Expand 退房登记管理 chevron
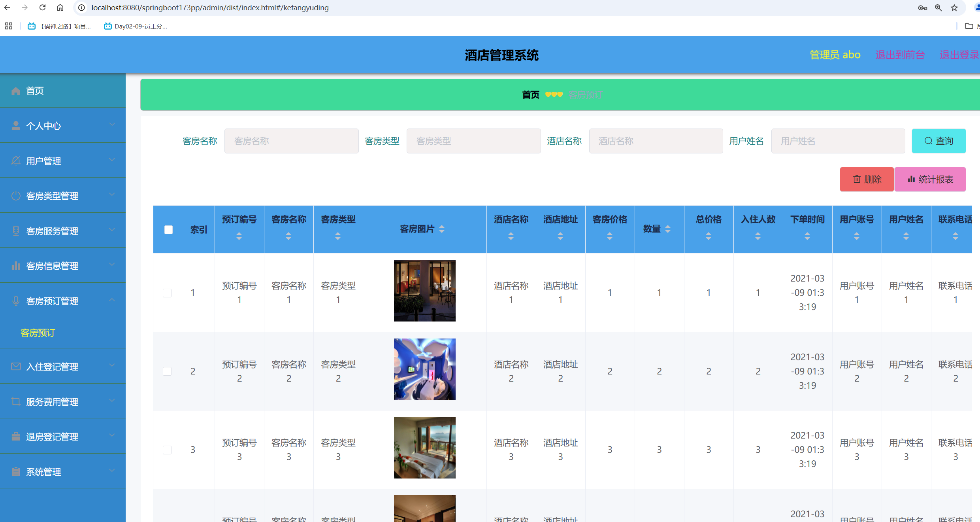The image size is (980, 522). coord(112,435)
